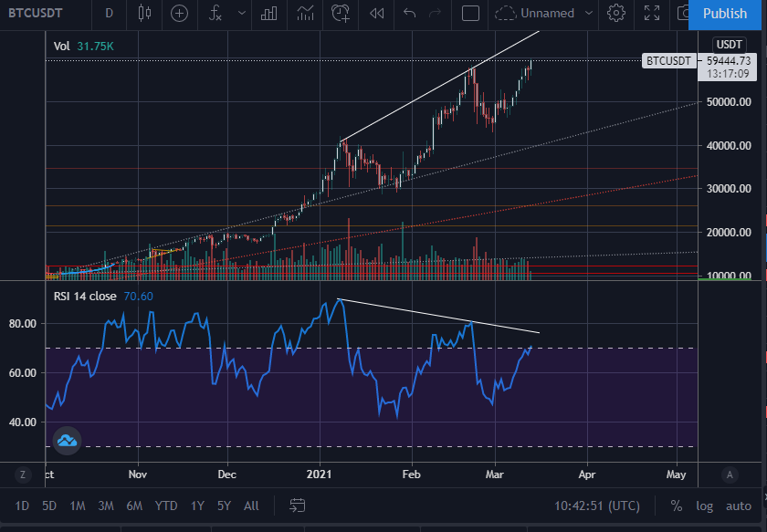Change the D daily interval
This screenshot has width=767, height=532.
coord(109,13)
